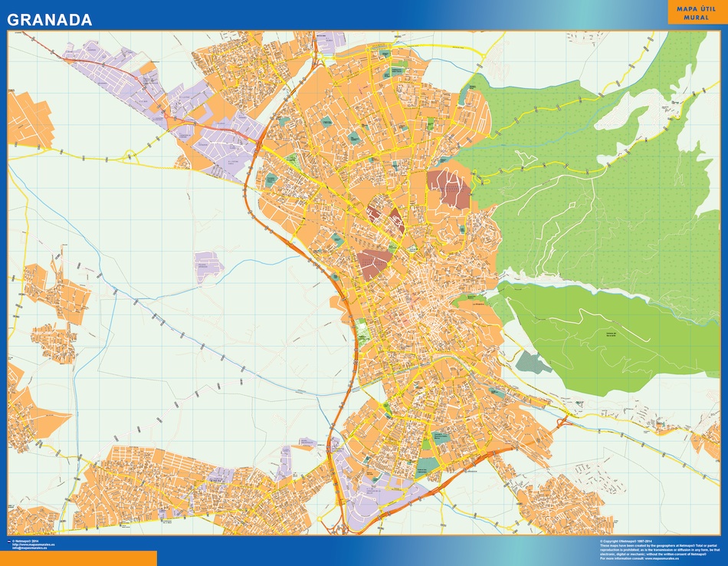Click the GRANADA map title
728x566 pixels.
[x=49, y=19]
